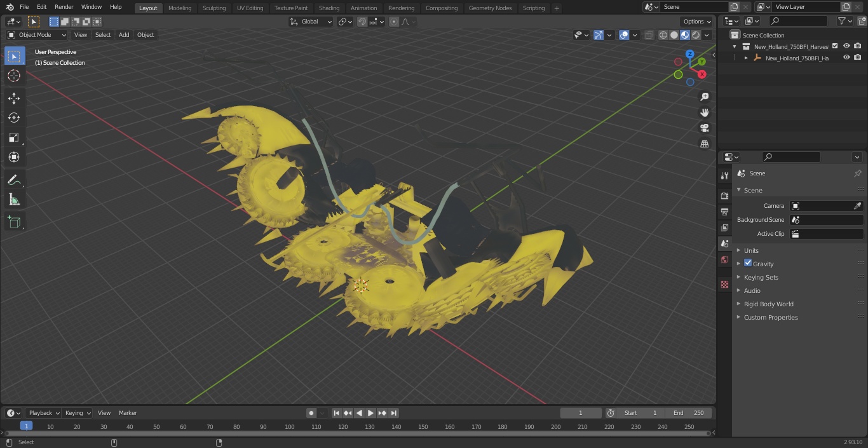868x448 pixels.
Task: Choose the Add Cube tool
Action: click(14, 222)
